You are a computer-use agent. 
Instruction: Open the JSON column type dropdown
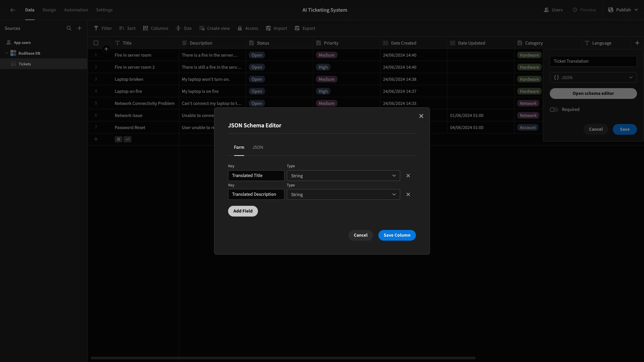click(593, 77)
